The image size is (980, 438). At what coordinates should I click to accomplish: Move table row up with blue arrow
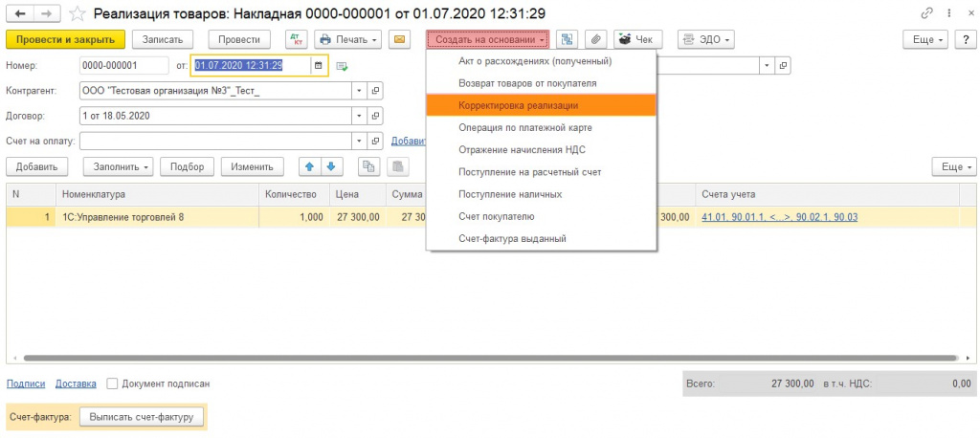click(x=309, y=166)
